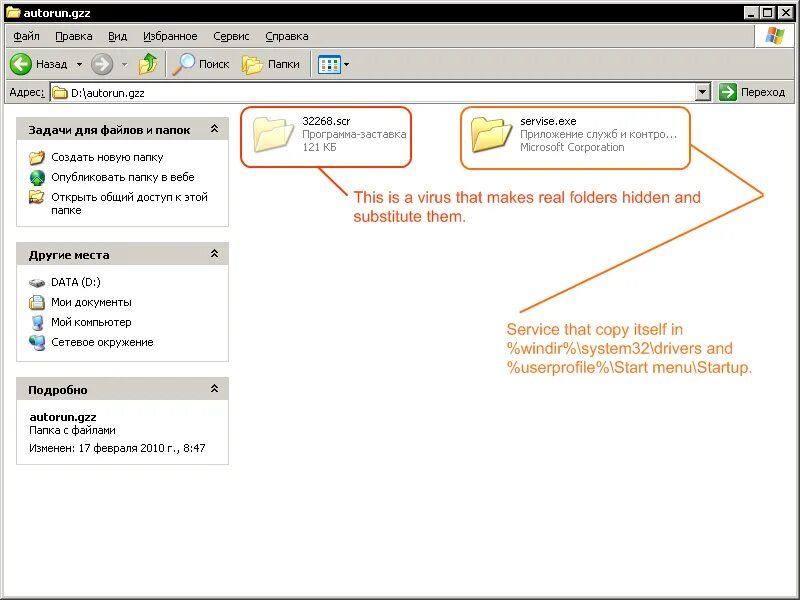Click the share folder task icon

tap(37, 197)
